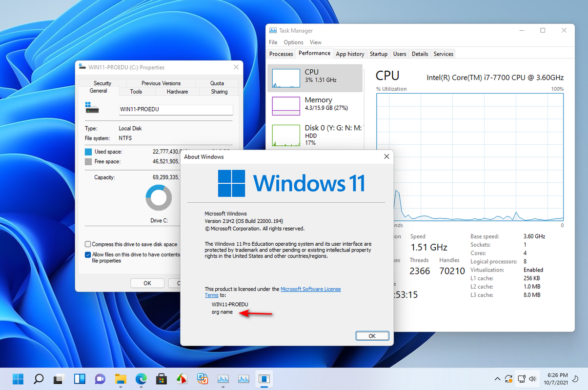
Task: Close the About Windows dialog
Action: (x=386, y=156)
